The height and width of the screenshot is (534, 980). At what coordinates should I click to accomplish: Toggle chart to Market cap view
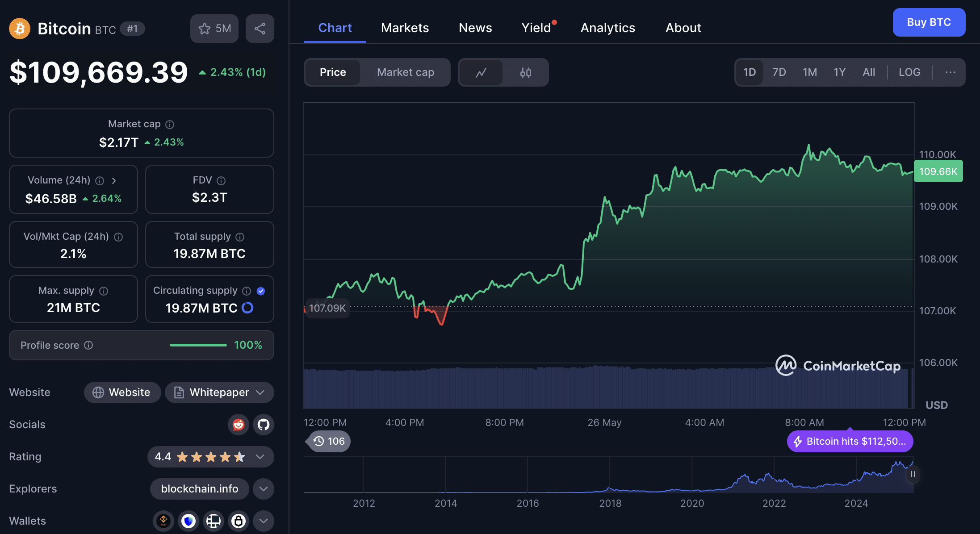[405, 72]
